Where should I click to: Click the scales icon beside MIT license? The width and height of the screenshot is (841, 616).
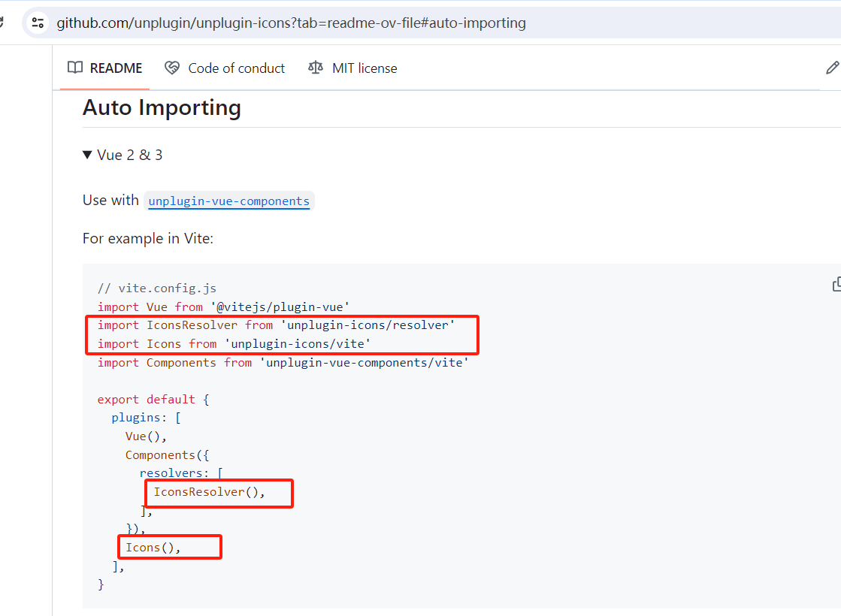coord(316,68)
